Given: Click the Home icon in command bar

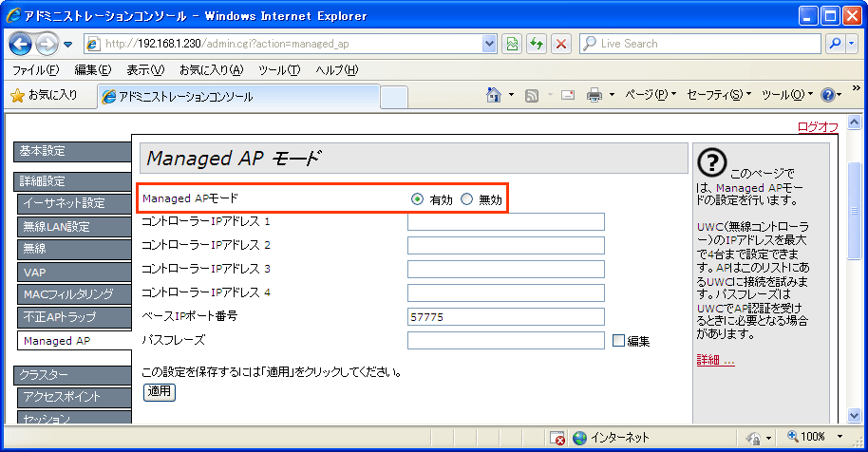Looking at the screenshot, I should click(493, 95).
